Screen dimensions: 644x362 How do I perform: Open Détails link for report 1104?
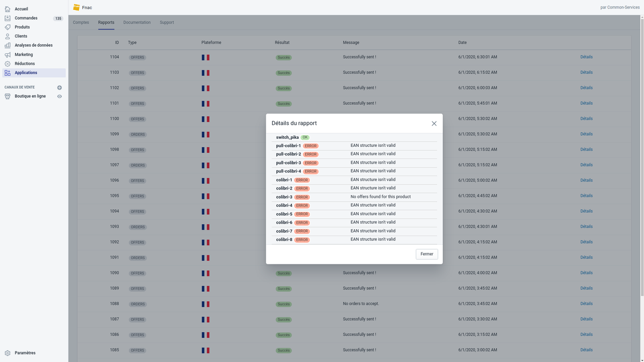pos(586,57)
